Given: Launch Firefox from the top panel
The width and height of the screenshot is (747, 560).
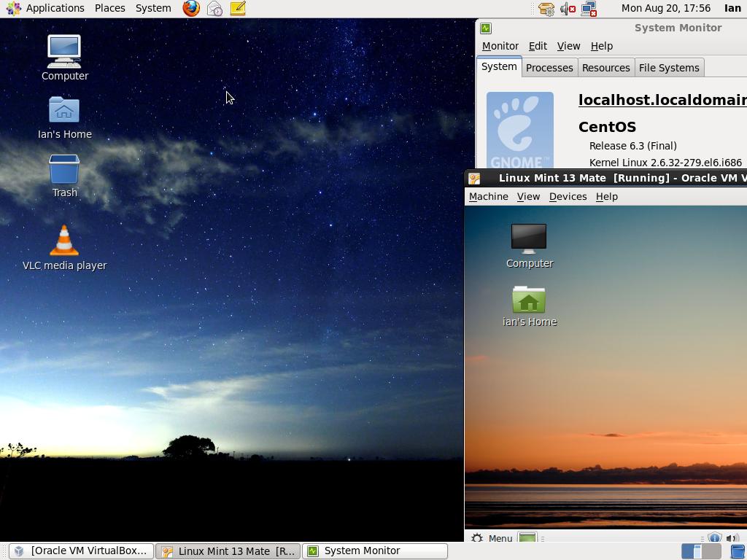Looking at the screenshot, I should point(190,9).
